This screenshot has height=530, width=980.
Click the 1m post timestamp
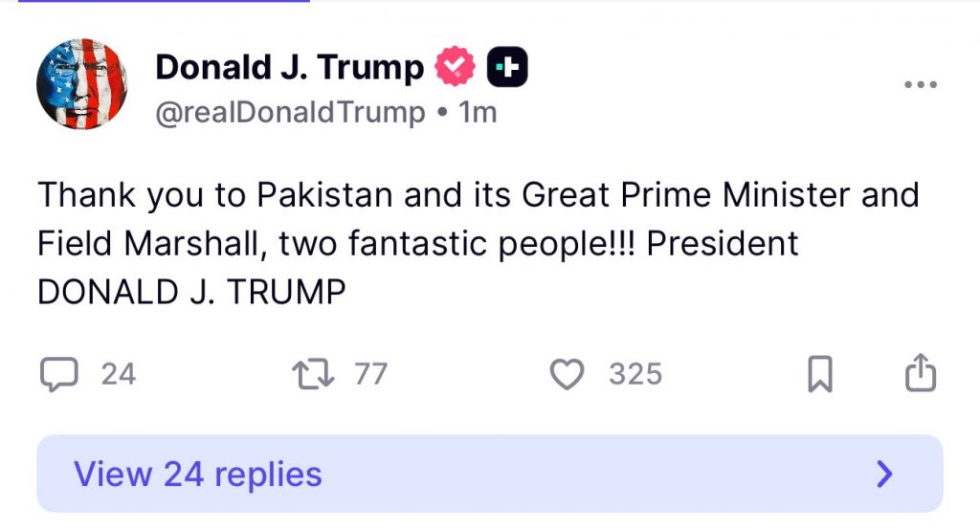tap(478, 113)
